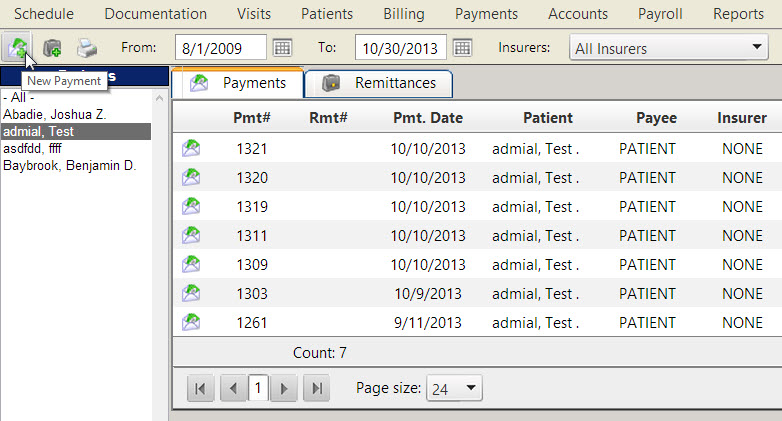The width and height of the screenshot is (782, 421).
Task: Open the envelope icon for payment 1311
Action: tap(191, 236)
